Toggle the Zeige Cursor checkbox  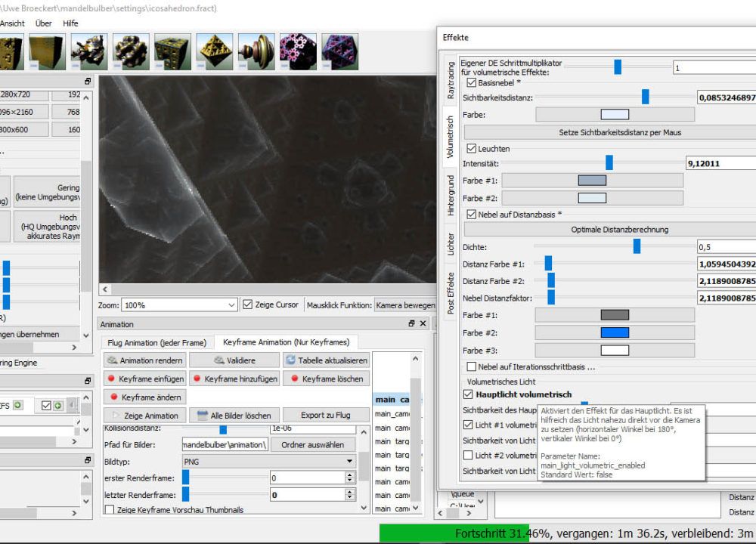point(247,304)
